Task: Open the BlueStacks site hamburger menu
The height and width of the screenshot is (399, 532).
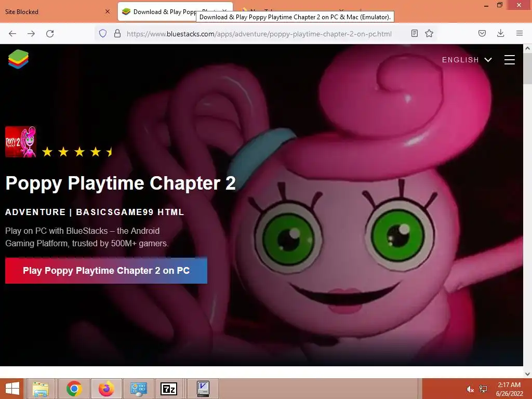Action: [509, 60]
